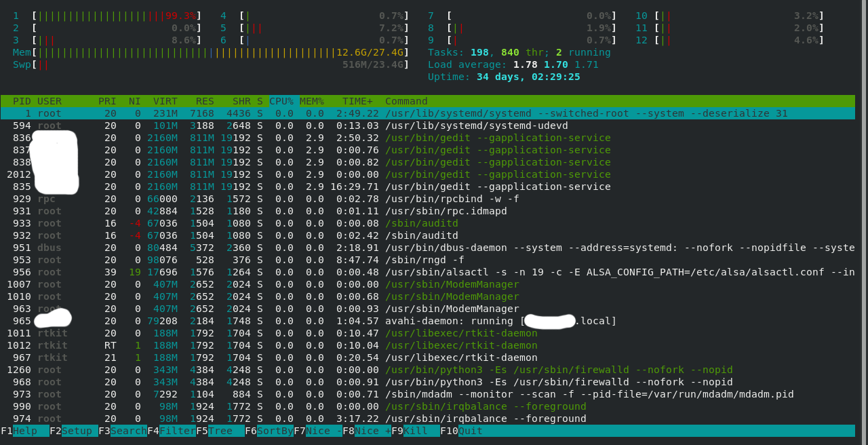
Task: Select ModemManager row with PID 963
Action: tap(428, 309)
